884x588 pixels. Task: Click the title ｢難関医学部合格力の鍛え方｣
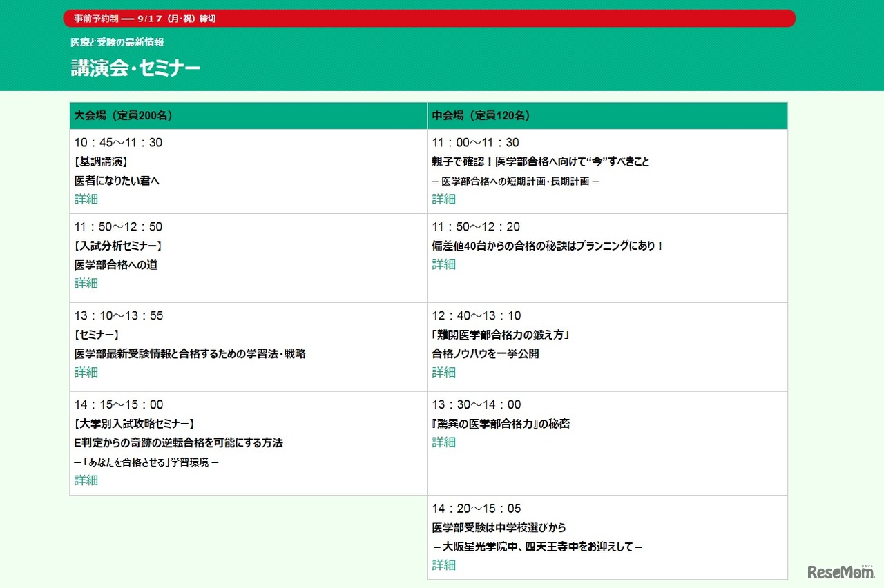(501, 335)
